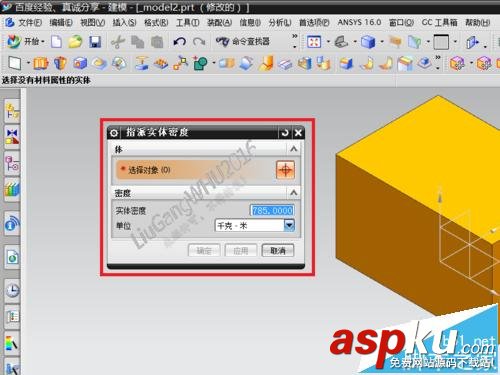Open the 插入(S) menu

point(124,23)
